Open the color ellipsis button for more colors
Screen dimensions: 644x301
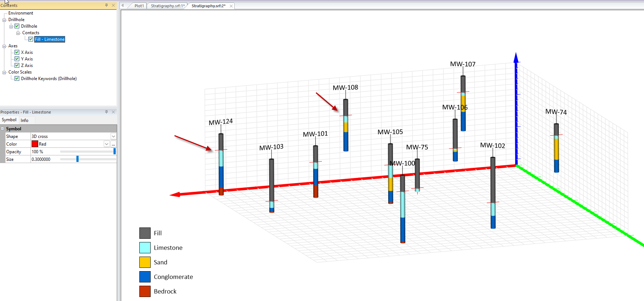click(x=114, y=144)
